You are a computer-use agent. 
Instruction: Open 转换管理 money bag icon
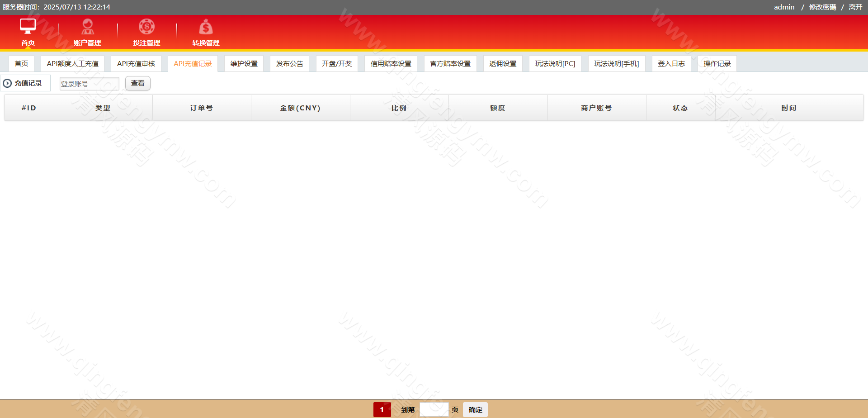206,27
